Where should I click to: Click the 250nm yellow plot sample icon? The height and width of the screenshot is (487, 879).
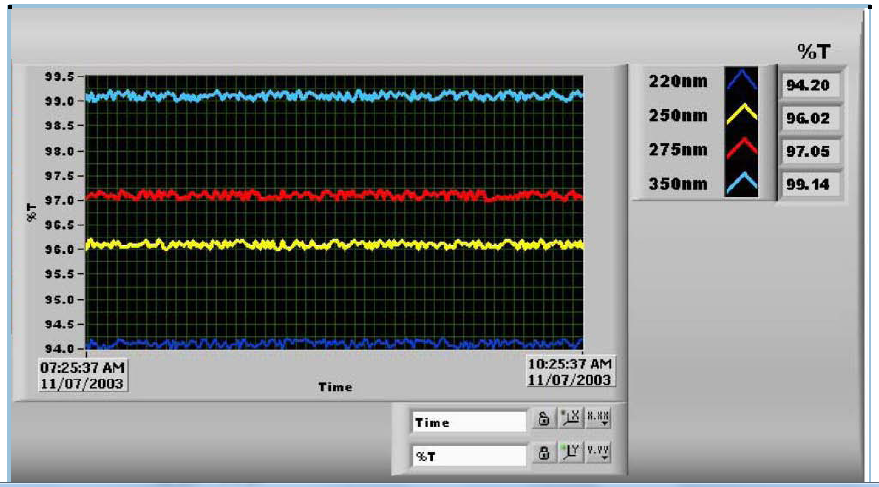(x=742, y=117)
